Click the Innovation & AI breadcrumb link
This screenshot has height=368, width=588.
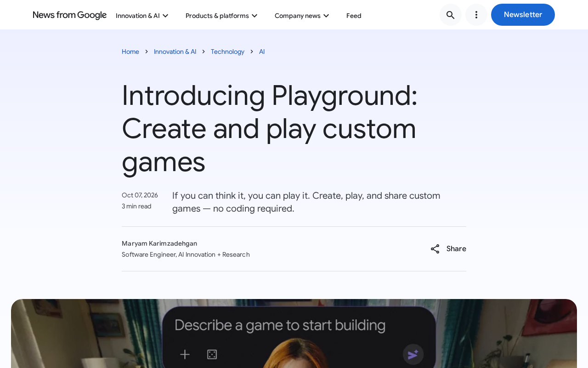pos(175,52)
